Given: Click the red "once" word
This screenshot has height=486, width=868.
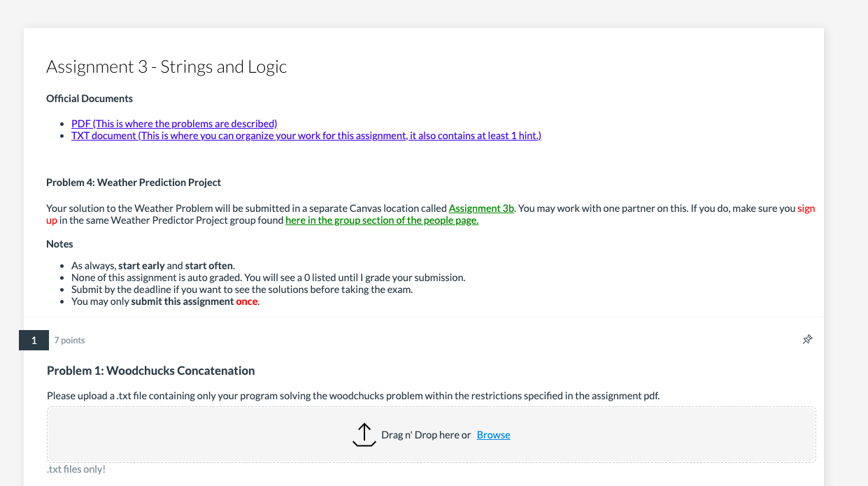Looking at the screenshot, I should pyautogui.click(x=247, y=301).
